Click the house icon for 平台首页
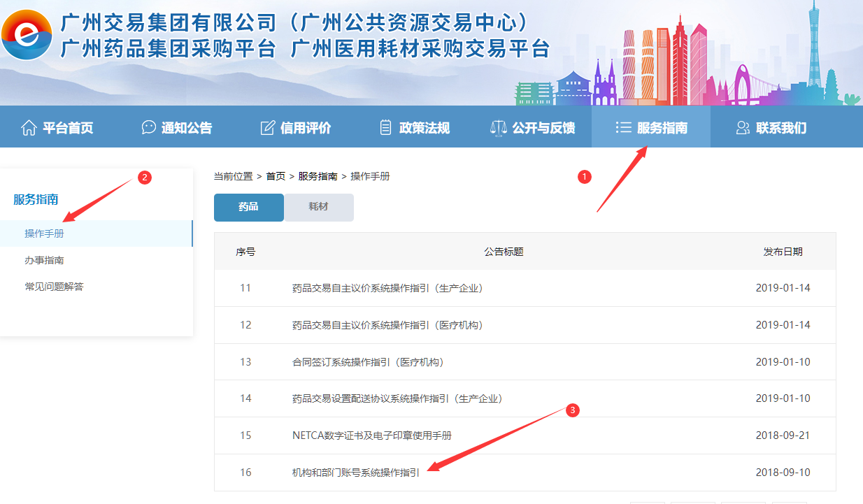 (29, 128)
